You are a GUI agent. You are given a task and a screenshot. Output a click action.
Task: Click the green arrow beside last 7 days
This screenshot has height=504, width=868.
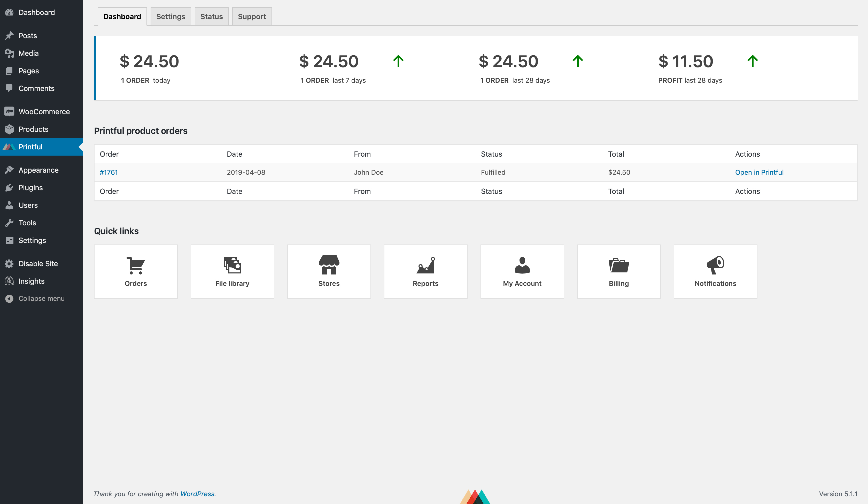[398, 61]
